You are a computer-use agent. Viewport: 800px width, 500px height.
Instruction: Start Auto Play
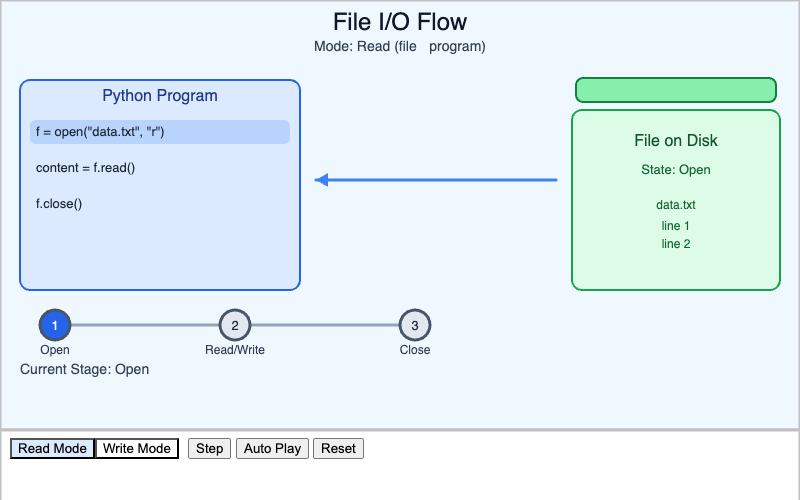click(272, 448)
